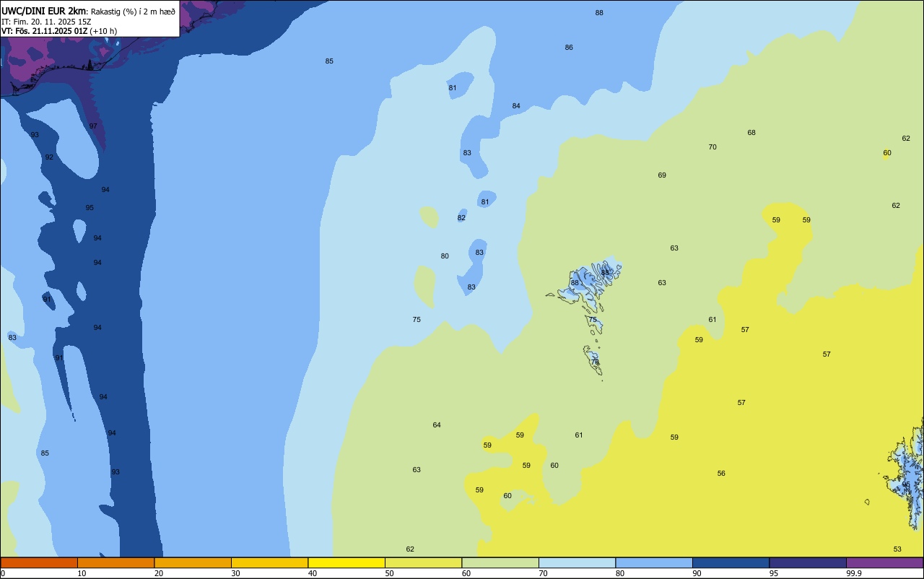Click the 90–95 dark blue legend segment
Image resolution: width=924 pixels, height=579 pixels.
[x=731, y=562]
